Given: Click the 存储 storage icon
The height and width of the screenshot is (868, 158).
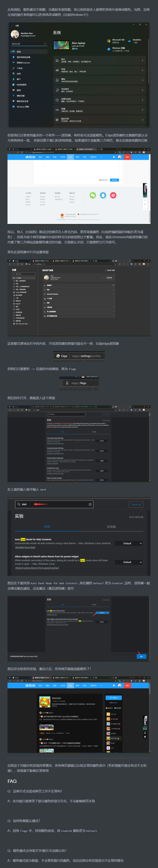Looking at the screenshot, I should (x=57, y=110).
